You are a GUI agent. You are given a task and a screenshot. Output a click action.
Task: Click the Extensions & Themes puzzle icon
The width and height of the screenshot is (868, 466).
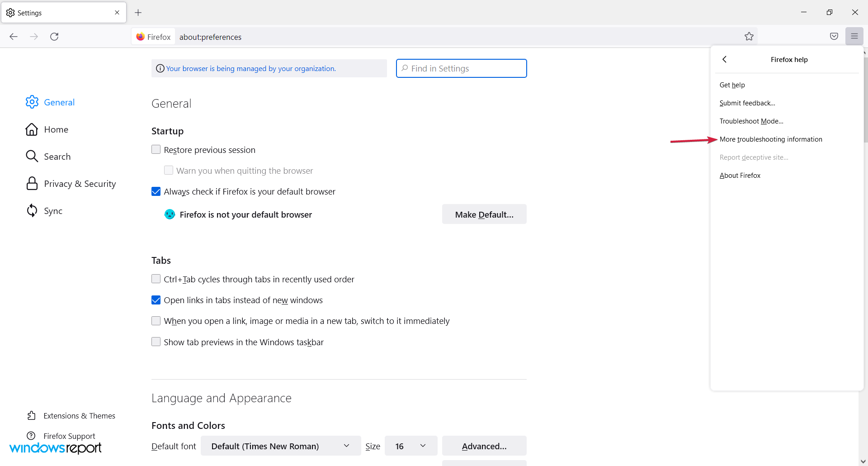31,415
